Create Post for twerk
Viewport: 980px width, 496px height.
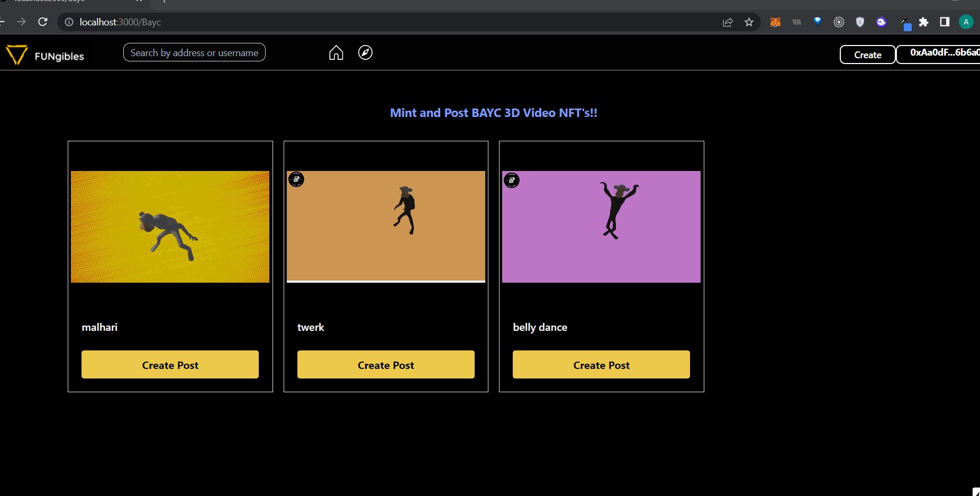[x=386, y=365]
